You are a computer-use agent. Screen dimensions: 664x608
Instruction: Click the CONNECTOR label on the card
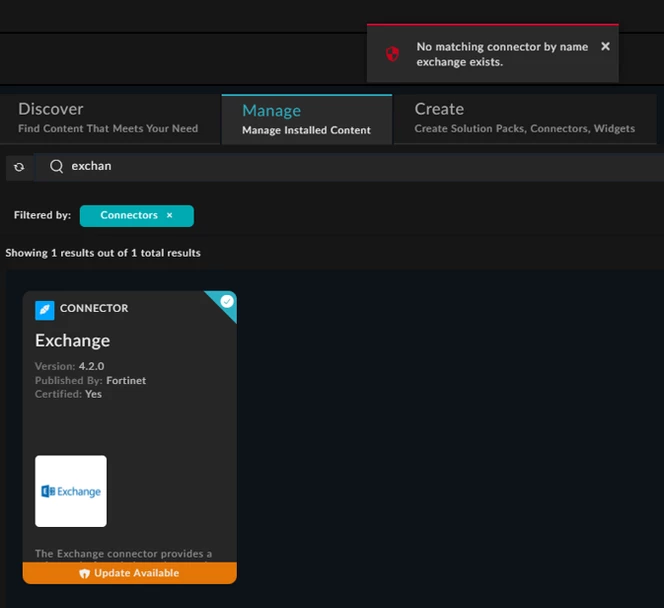pyautogui.click(x=94, y=308)
